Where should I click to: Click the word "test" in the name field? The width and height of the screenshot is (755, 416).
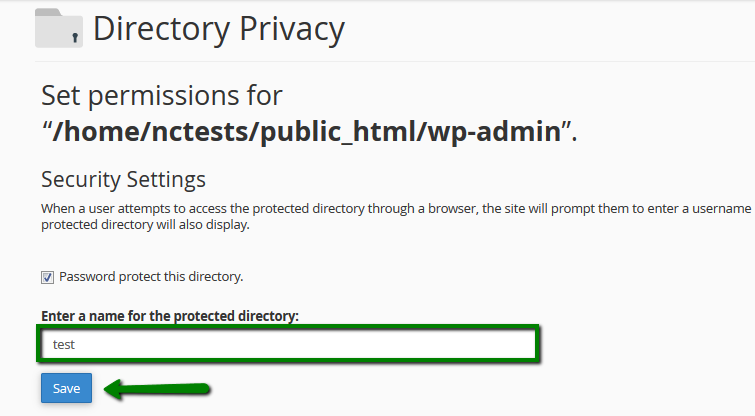[65, 345]
